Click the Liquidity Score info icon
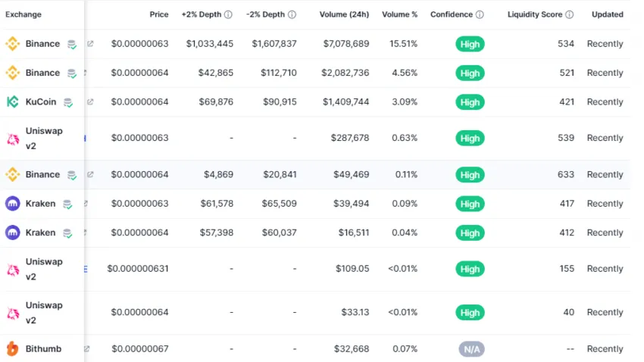This screenshot has width=644, height=362. [569, 14]
